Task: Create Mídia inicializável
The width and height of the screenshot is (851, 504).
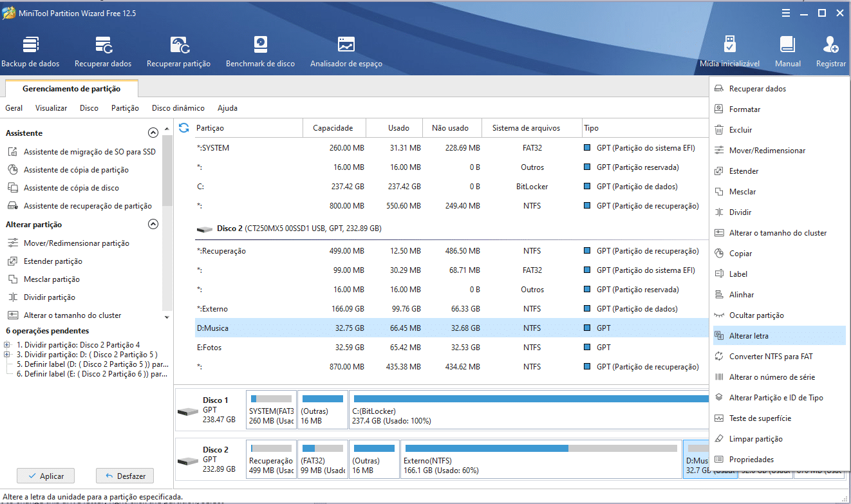Action: 729,51
